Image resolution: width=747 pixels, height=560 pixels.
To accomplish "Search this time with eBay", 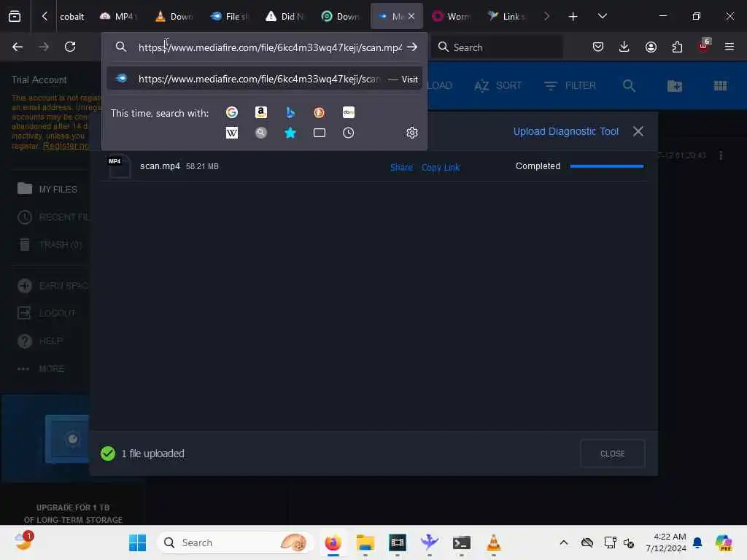I will click(348, 112).
